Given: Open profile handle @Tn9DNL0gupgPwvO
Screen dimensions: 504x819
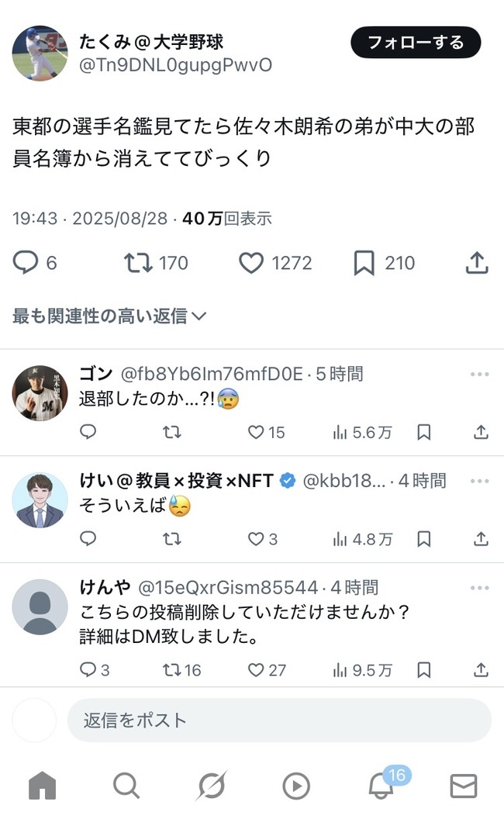Looking at the screenshot, I should point(175,65).
